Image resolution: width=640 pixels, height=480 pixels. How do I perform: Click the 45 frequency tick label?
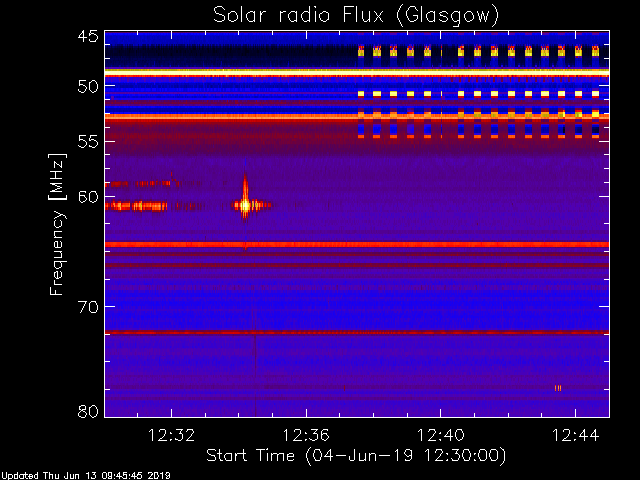[x=88, y=36]
